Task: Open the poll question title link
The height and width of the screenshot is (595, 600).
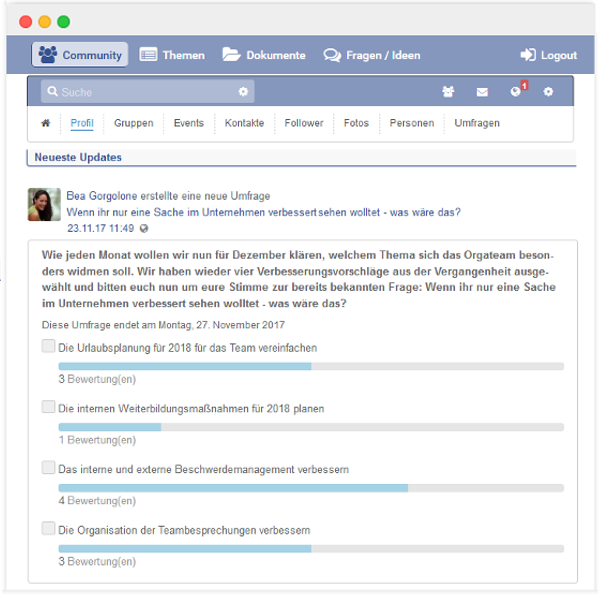Action: click(263, 213)
